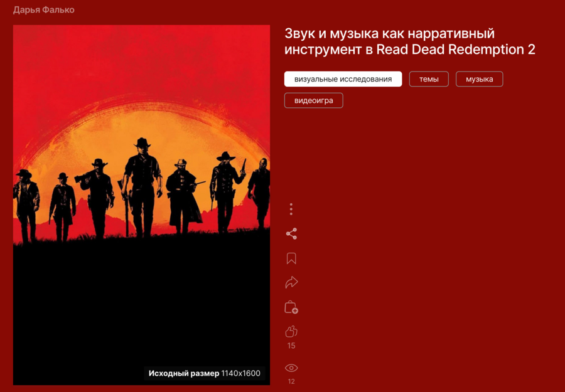Select the 'музыка' tag
Screen dimensions: 565x392
[479, 79]
